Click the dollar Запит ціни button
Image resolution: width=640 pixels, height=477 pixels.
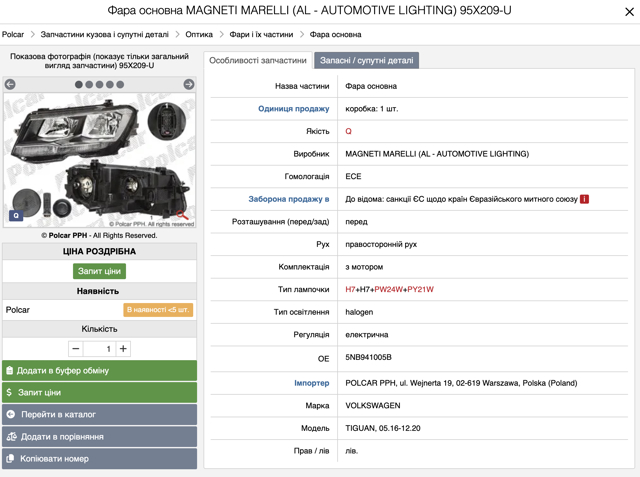pyautogui.click(x=99, y=392)
